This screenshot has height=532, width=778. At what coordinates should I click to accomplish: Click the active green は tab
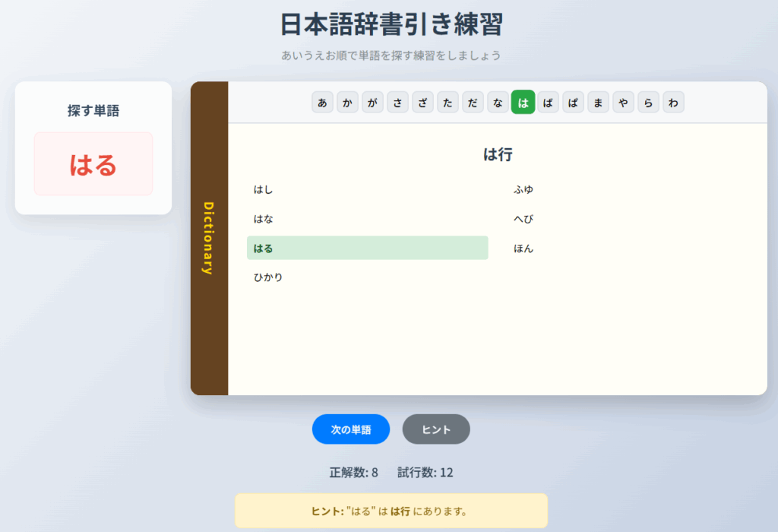pos(523,103)
